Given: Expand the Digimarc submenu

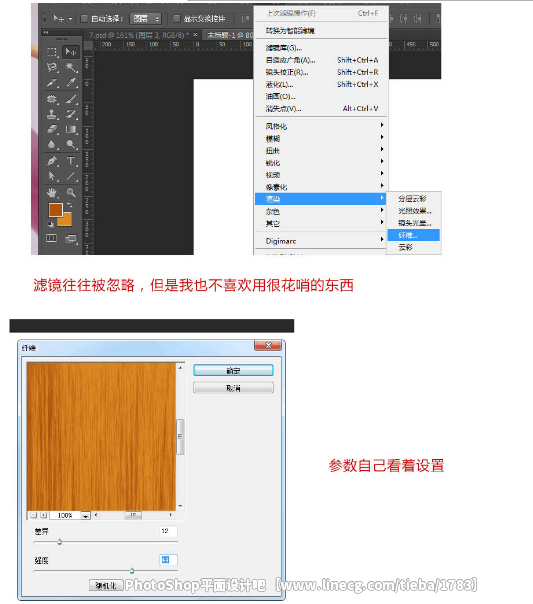Looking at the screenshot, I should 320,241.
